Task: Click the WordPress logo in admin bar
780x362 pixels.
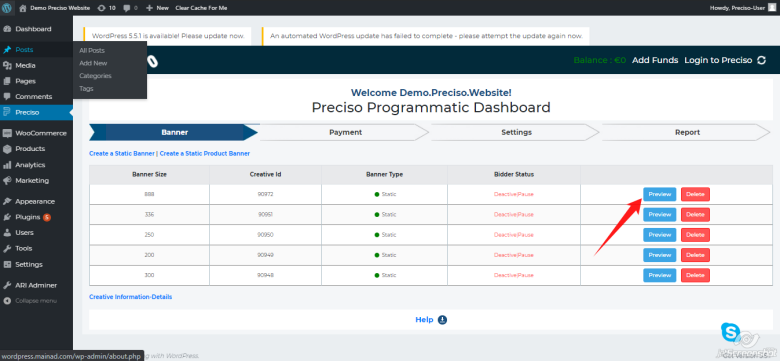Action: [x=7, y=8]
